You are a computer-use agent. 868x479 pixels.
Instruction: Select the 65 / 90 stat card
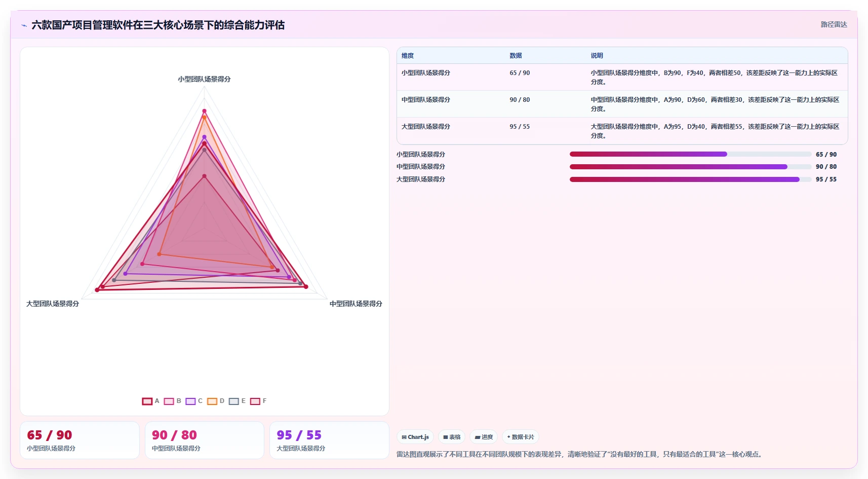(80, 440)
